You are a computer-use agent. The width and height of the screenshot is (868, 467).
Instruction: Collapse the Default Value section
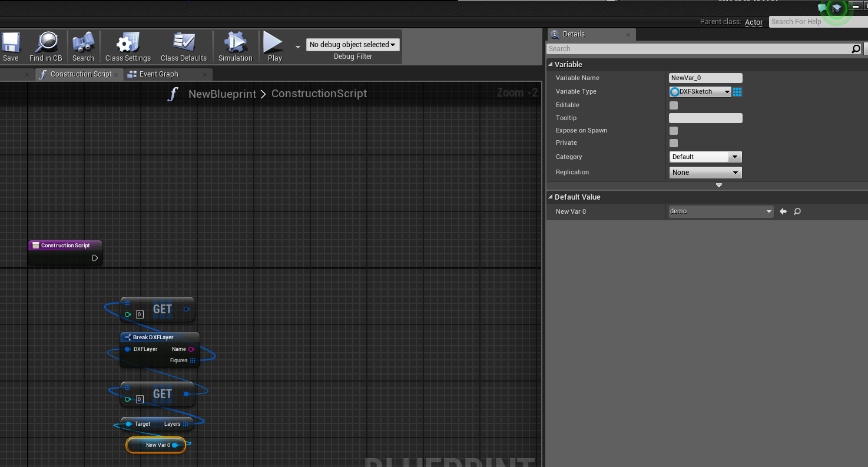551,197
